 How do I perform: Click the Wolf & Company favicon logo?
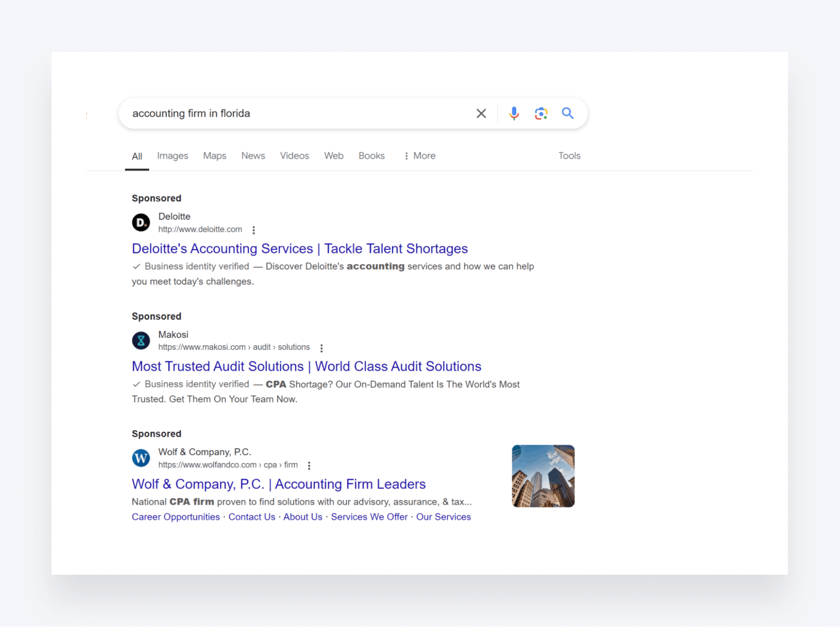click(141, 459)
